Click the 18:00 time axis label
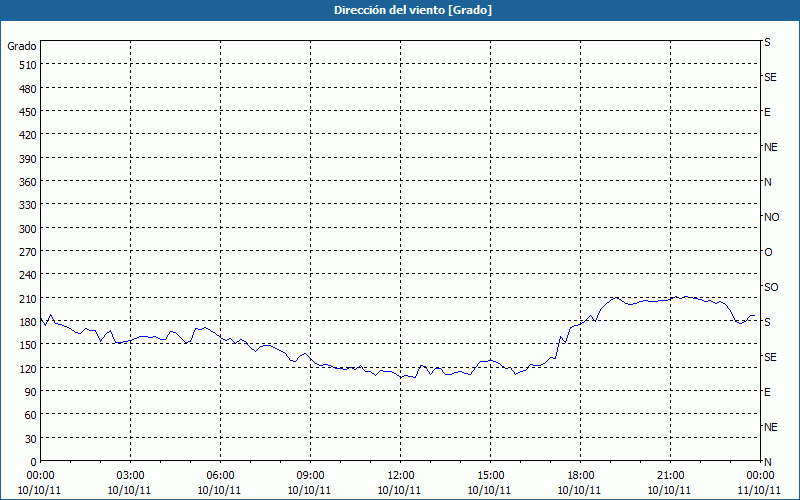The width and height of the screenshot is (800, 500). point(581,476)
